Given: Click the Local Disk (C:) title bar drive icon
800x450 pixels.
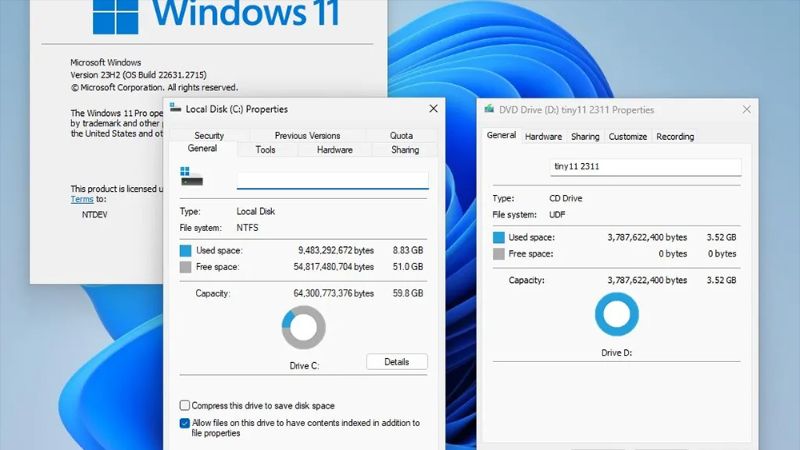Looking at the screenshot, I should coord(176,109).
